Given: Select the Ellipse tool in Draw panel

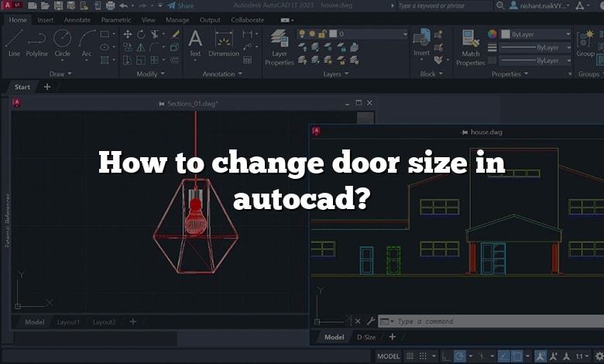Looking at the screenshot, I should tap(105, 47).
